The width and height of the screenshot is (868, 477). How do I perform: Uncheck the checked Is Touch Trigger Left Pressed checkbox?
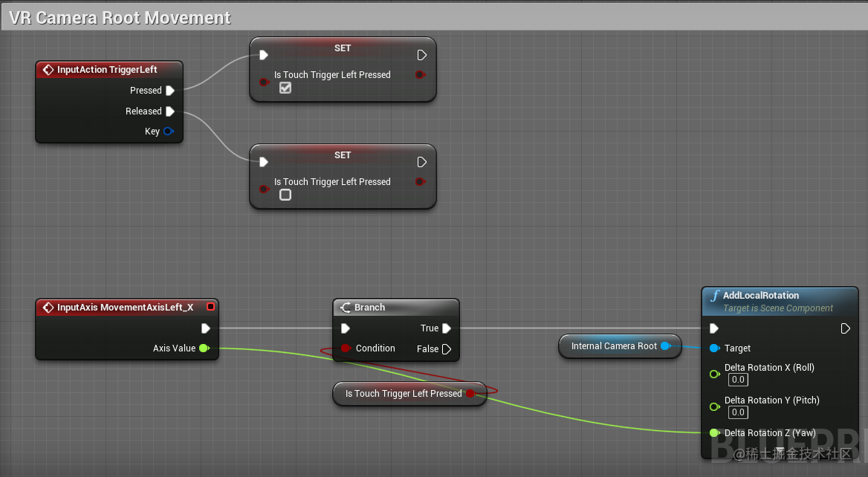coord(285,87)
